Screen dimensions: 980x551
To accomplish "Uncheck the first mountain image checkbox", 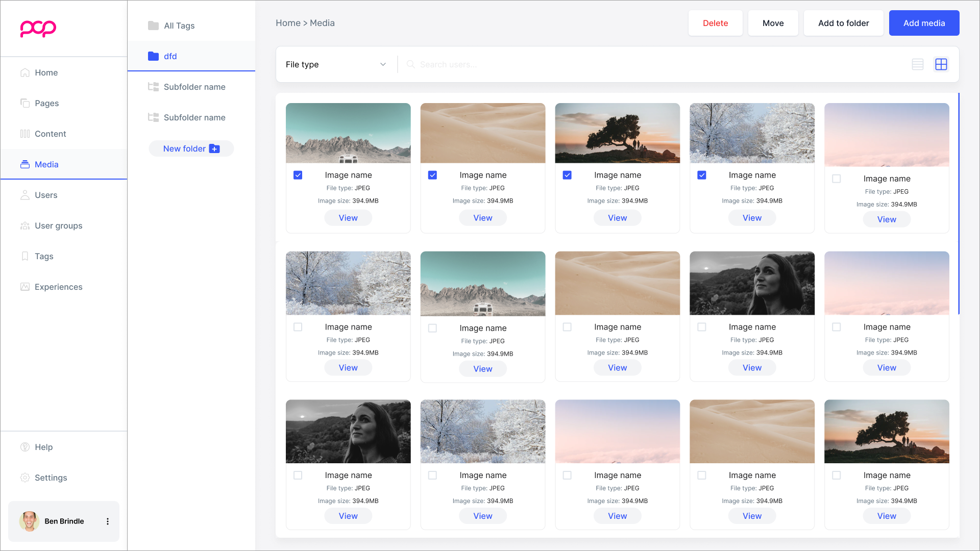I will click(x=298, y=175).
